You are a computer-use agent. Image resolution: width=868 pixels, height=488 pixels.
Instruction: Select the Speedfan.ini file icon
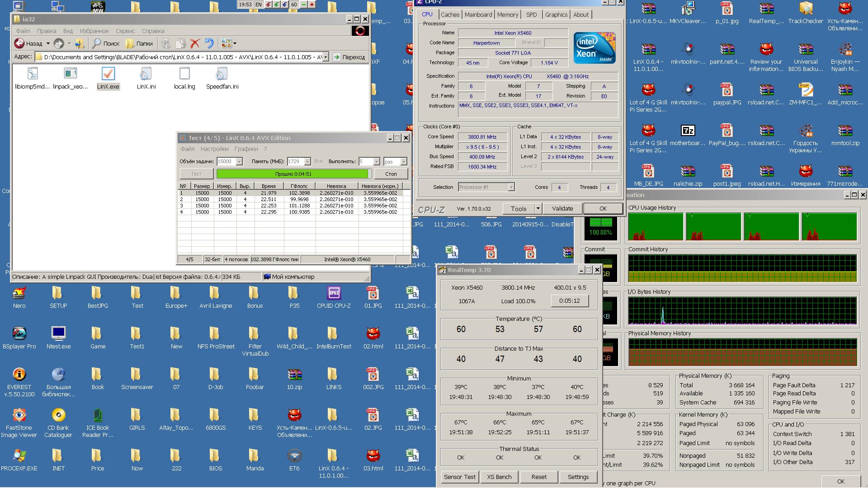coord(222,75)
